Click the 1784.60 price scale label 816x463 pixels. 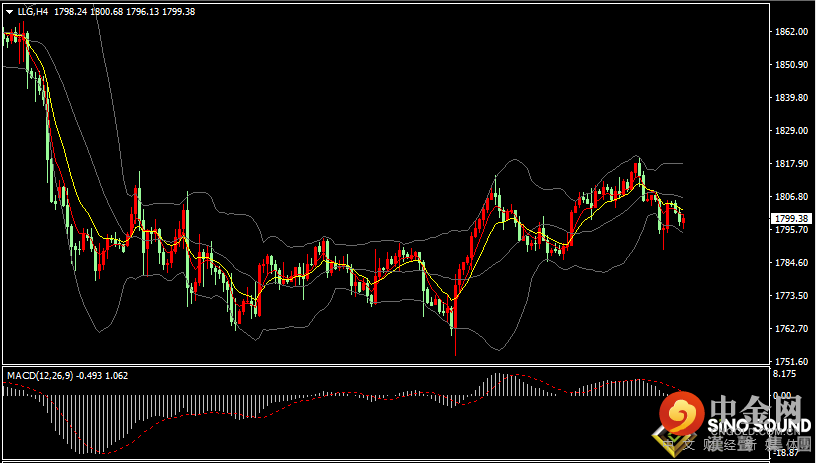(792, 263)
